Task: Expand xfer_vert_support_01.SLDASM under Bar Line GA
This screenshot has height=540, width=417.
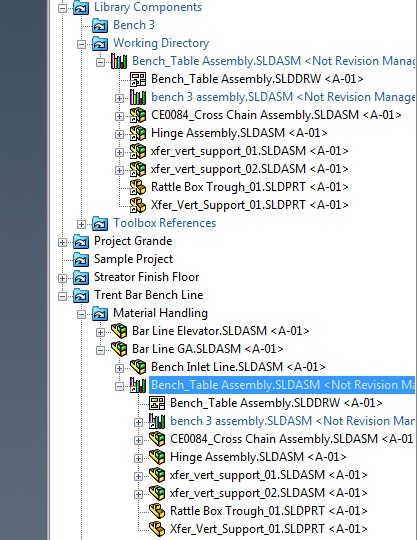Action: 138,476
